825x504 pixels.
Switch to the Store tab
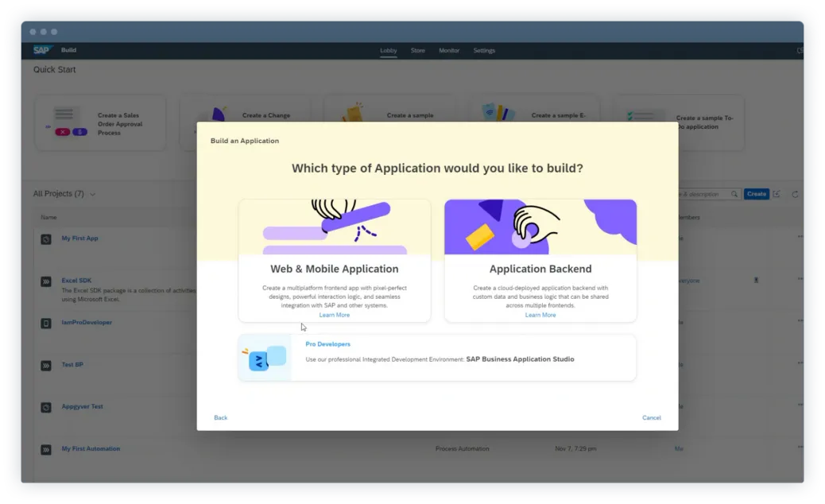(x=418, y=51)
